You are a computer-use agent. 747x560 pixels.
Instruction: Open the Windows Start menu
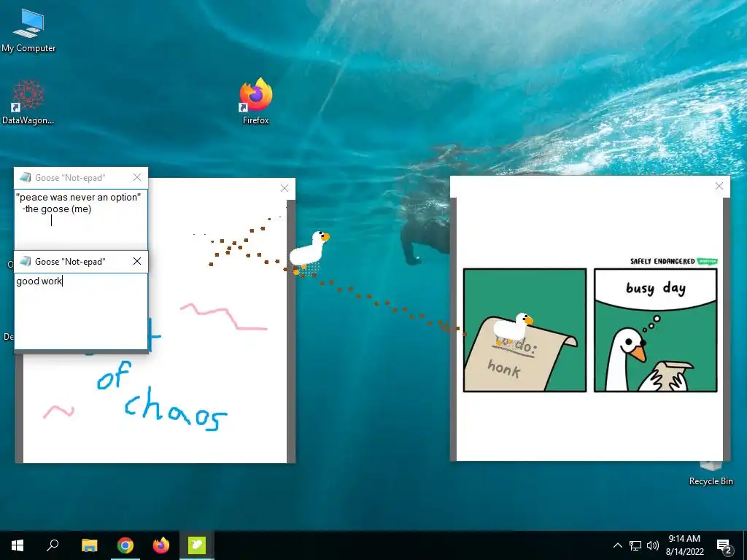pos(18,545)
